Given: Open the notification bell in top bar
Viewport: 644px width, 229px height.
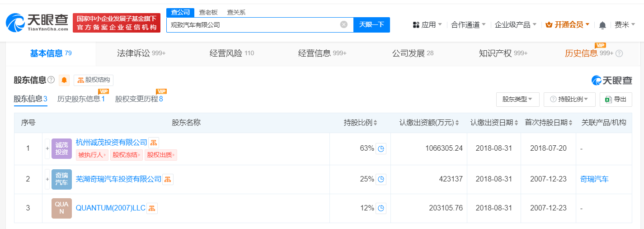Looking at the screenshot, I should pos(602,25).
